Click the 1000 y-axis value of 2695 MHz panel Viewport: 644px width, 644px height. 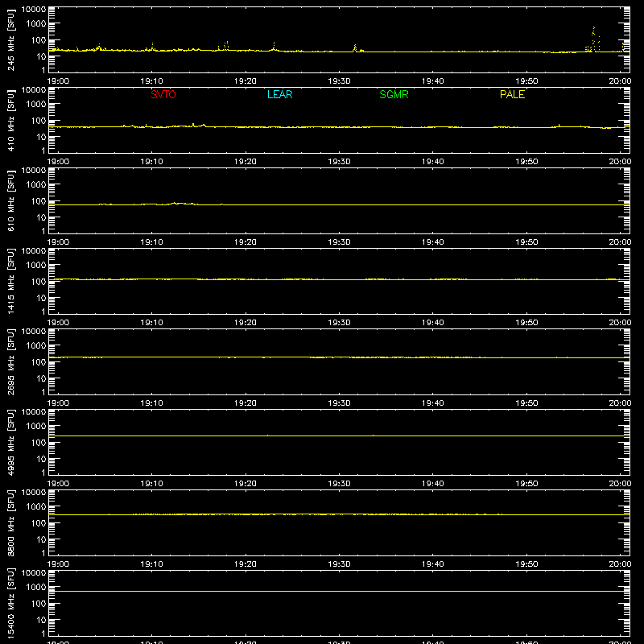click(36, 346)
